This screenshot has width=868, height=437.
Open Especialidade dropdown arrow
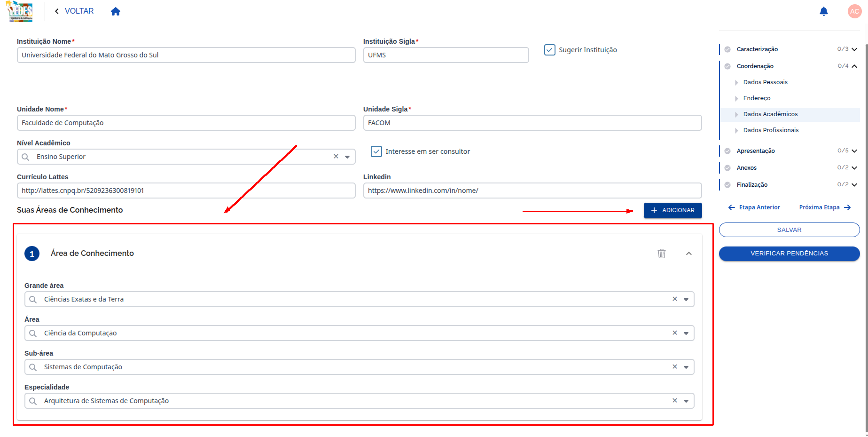pos(686,401)
